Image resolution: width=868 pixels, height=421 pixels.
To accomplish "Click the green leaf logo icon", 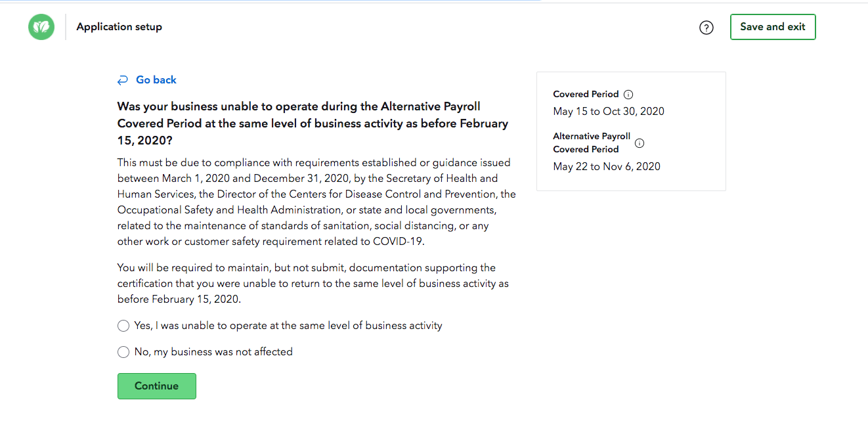I will (x=41, y=27).
